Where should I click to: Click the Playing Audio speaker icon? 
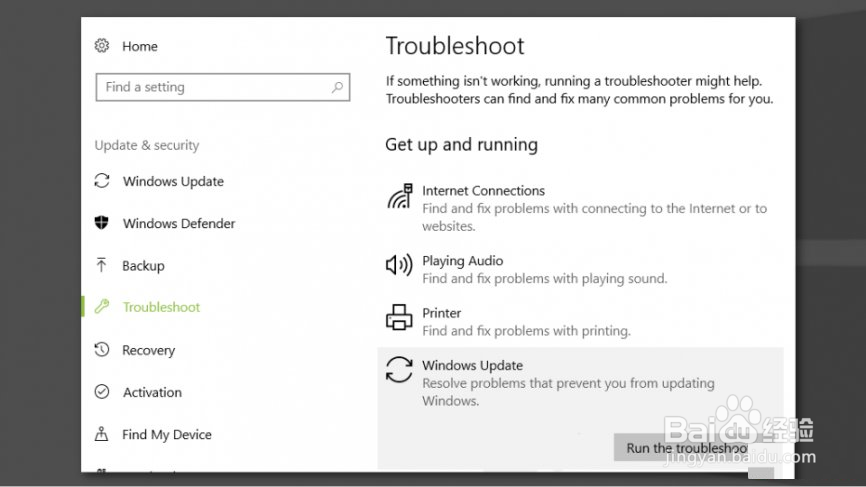click(x=399, y=265)
